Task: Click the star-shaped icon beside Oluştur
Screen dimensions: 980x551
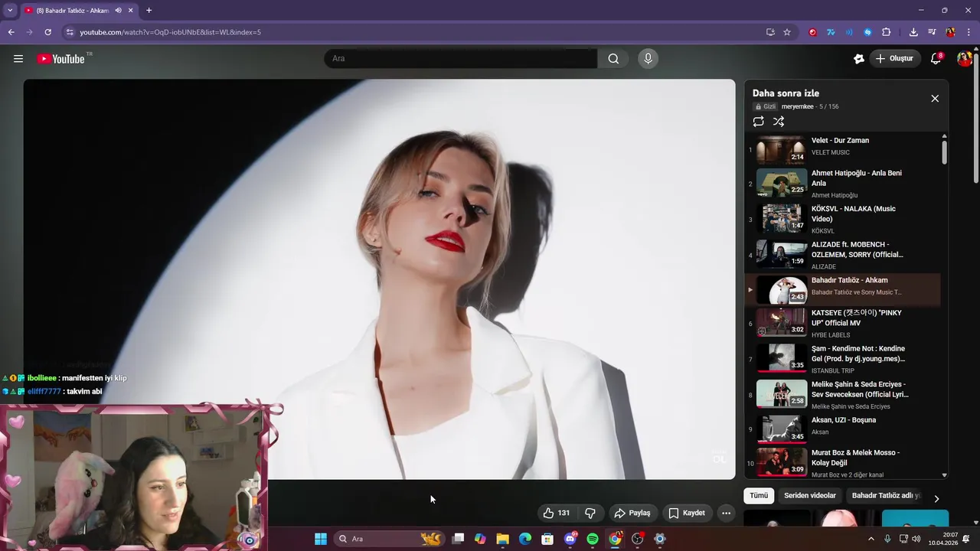Action: (859, 59)
